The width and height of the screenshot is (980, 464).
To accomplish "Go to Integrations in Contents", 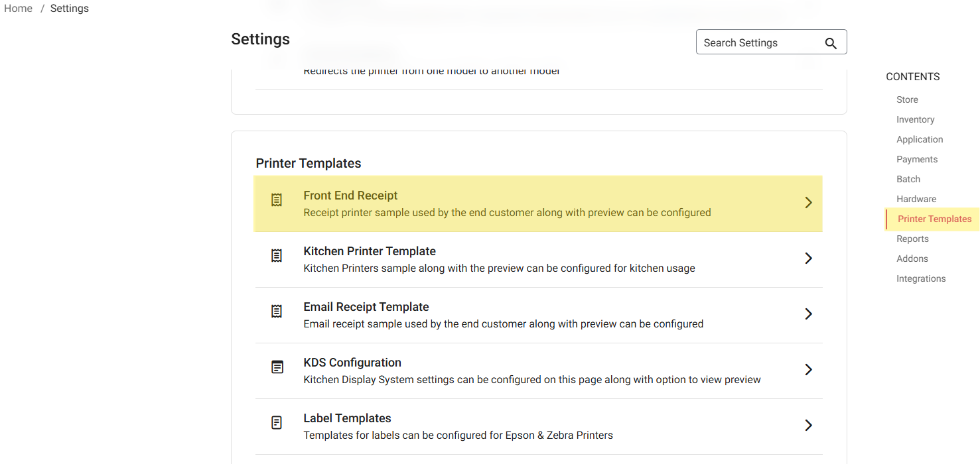I will pyautogui.click(x=921, y=278).
